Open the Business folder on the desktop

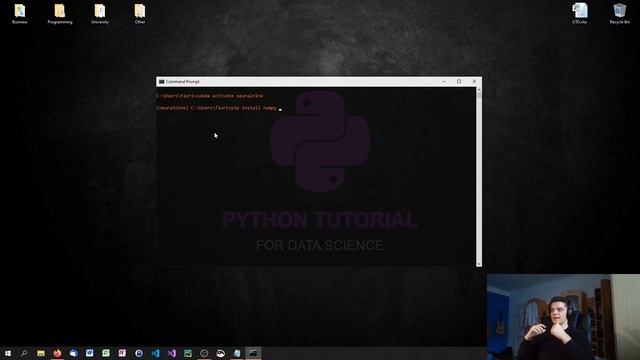(20, 13)
